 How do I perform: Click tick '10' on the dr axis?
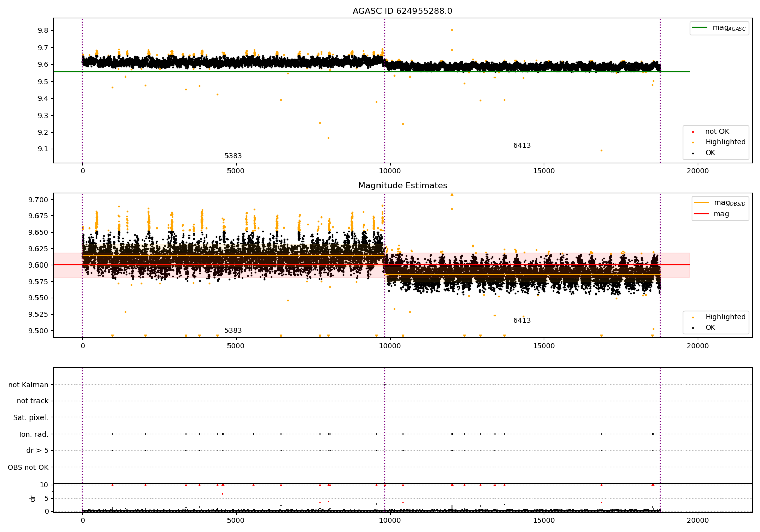point(44,485)
